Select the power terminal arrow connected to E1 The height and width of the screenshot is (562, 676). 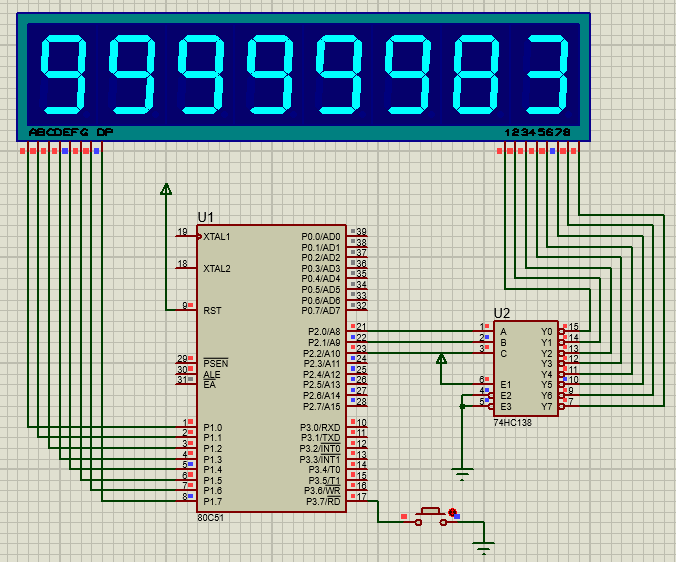tap(441, 359)
